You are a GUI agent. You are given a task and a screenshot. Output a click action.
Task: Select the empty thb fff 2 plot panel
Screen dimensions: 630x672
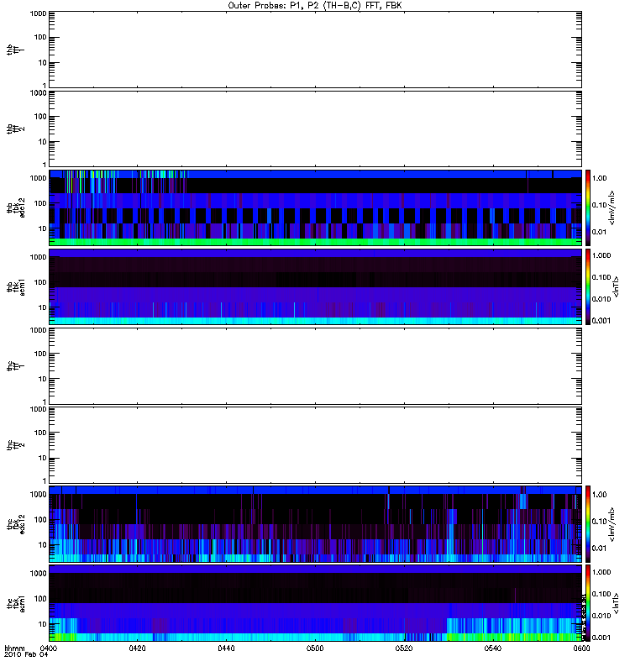point(316,129)
